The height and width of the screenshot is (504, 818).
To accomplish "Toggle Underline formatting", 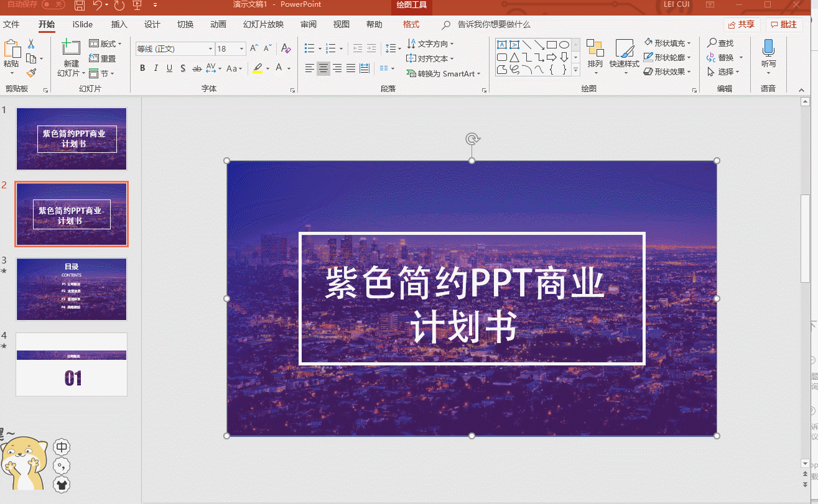I will (169, 68).
